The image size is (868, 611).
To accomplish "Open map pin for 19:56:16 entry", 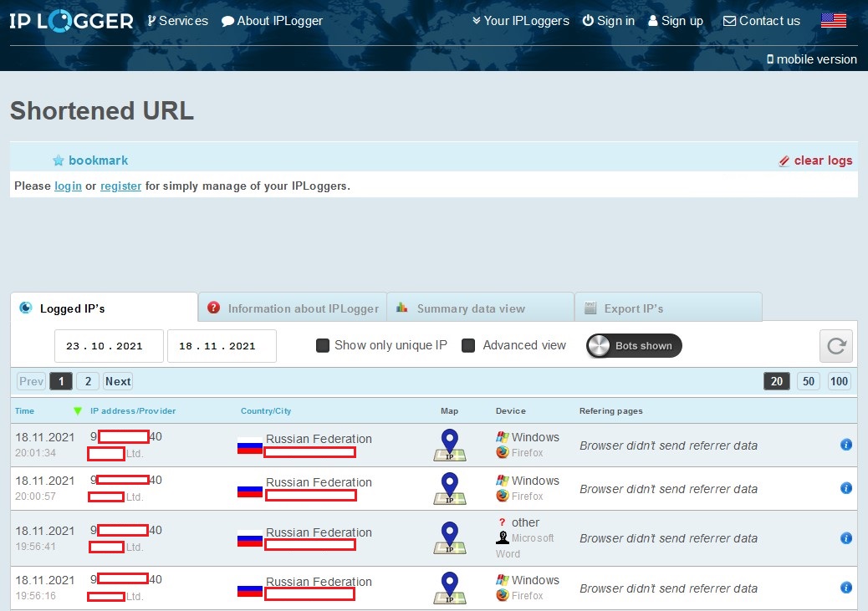I will [450, 588].
